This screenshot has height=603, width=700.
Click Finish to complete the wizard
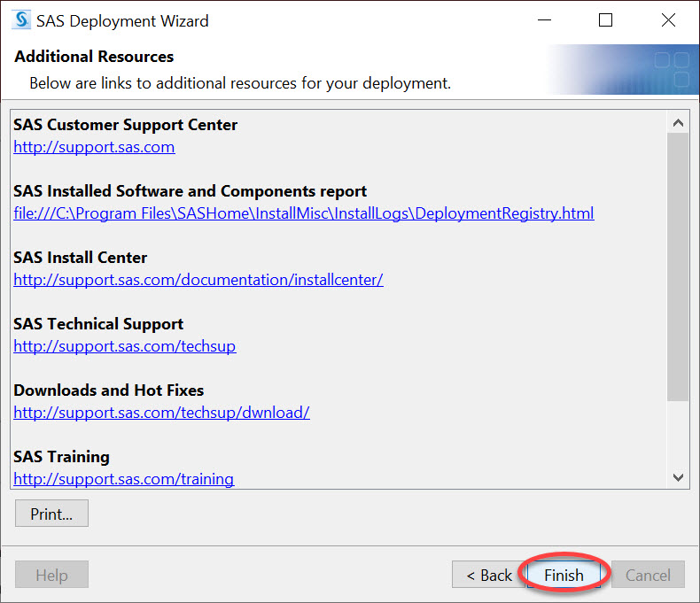click(x=564, y=575)
